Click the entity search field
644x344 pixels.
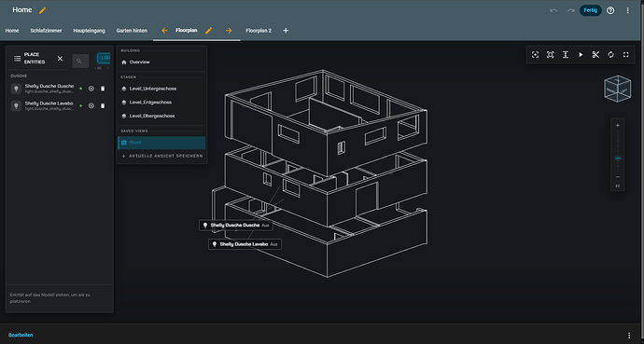tap(80, 62)
